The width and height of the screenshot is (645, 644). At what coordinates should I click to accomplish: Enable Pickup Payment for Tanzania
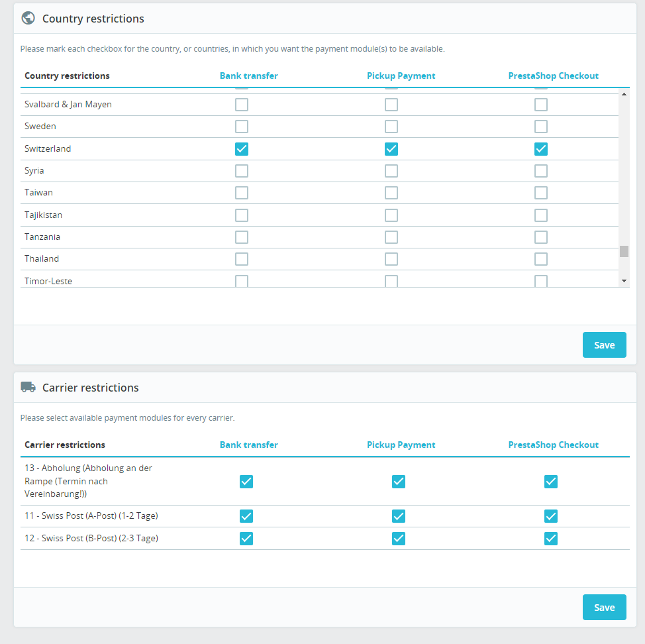click(x=391, y=237)
